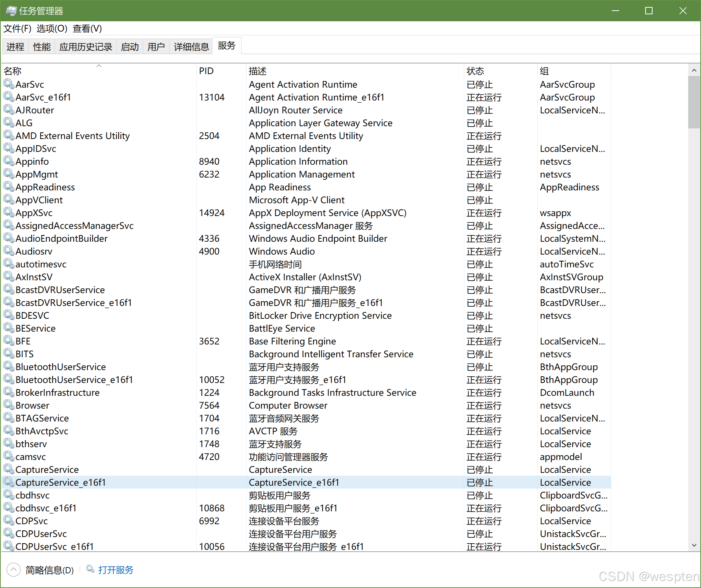This screenshot has width=701, height=588.
Task: Click the service icon for AppIDSvc
Action: 9,148
